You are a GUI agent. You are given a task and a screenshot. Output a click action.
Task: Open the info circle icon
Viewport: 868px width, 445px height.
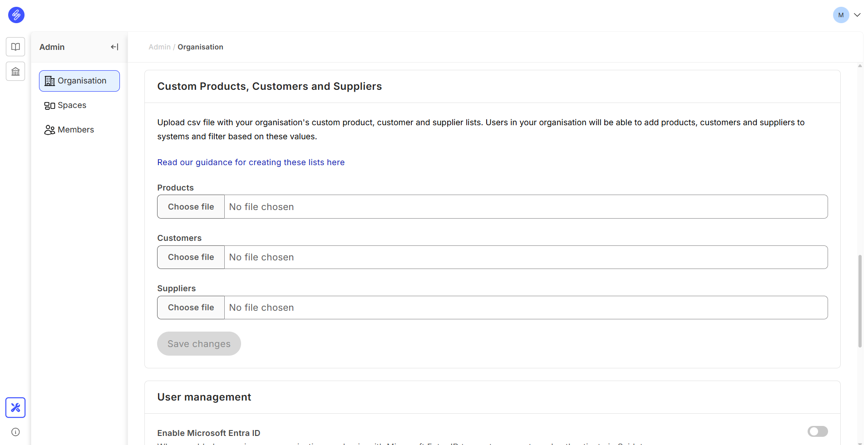[15, 432]
